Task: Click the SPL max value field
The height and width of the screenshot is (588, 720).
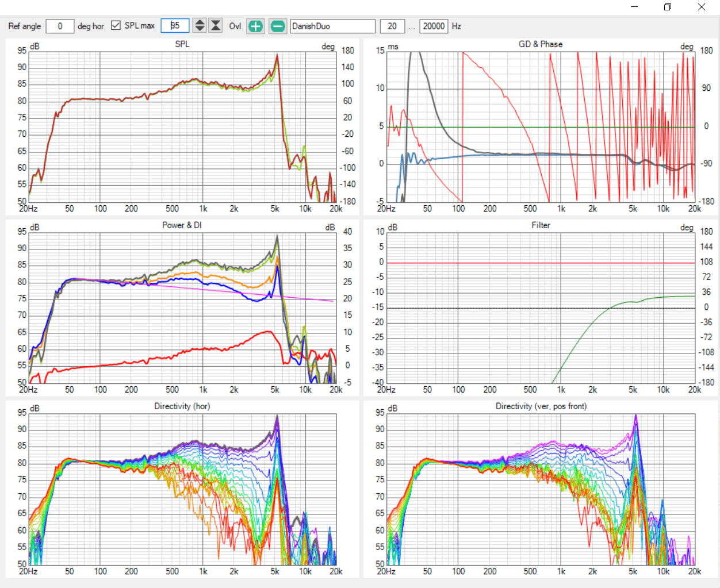Action: (175, 25)
